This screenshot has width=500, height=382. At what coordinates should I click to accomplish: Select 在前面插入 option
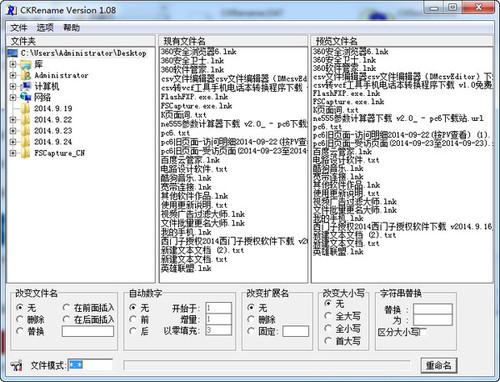pos(66,307)
